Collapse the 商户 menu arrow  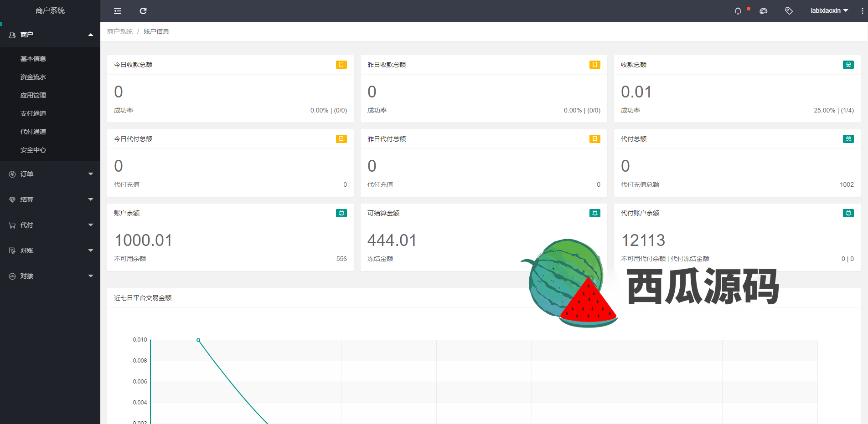[91, 35]
